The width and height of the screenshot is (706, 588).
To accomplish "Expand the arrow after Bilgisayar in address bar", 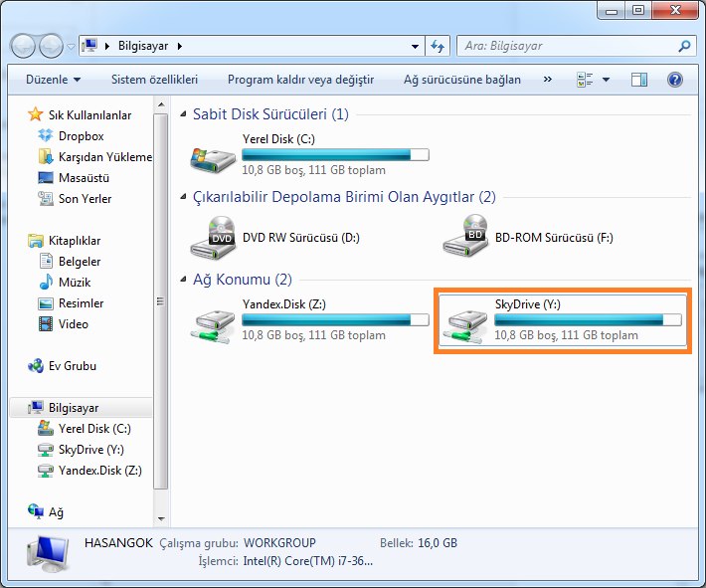I will pyautogui.click(x=180, y=46).
